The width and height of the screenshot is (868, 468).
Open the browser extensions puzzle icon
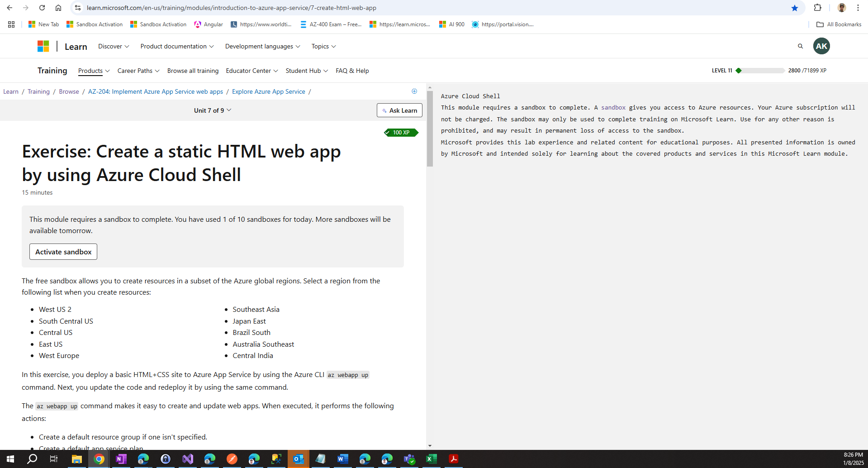click(817, 8)
